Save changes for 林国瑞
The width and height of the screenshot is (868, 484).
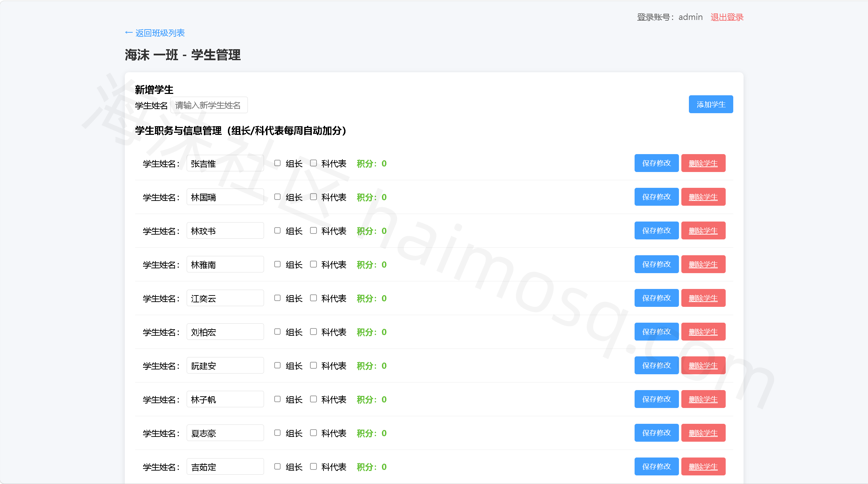pos(657,197)
